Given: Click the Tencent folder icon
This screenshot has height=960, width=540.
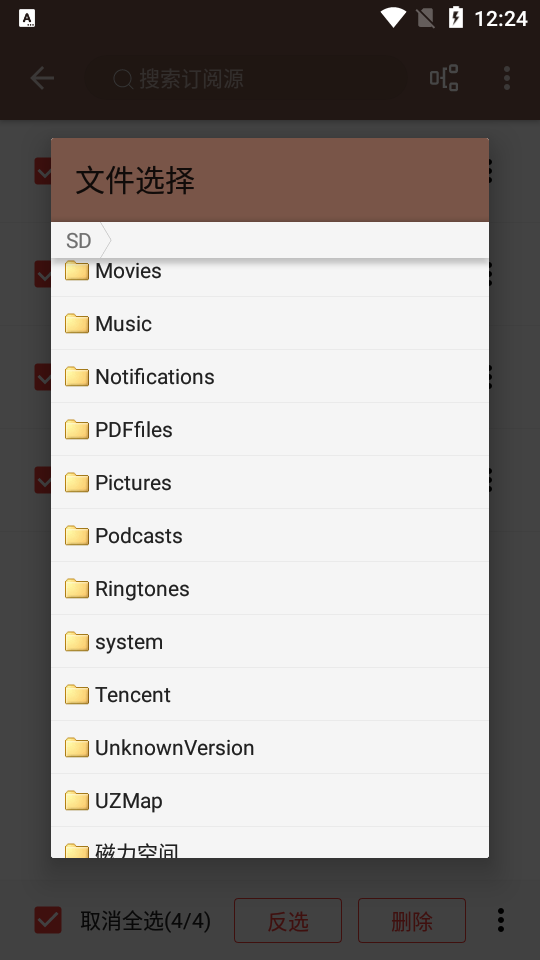Looking at the screenshot, I should (x=77, y=694).
